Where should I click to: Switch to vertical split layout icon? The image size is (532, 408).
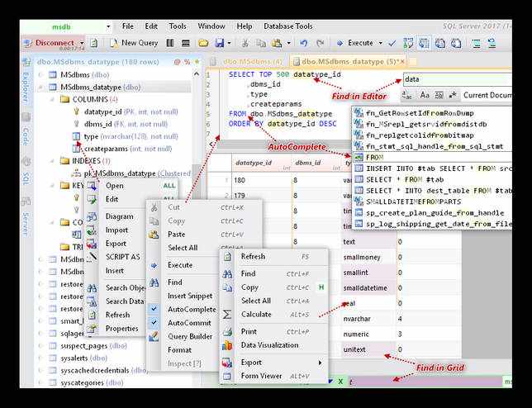(170, 43)
